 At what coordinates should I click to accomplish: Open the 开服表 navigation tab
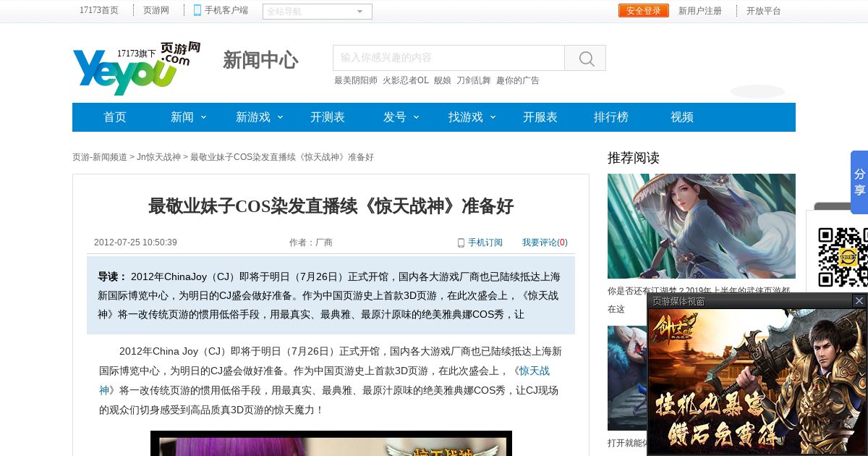(540, 117)
